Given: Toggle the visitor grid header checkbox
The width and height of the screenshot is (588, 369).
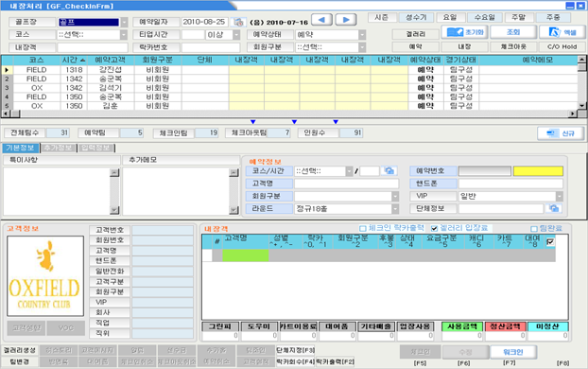Looking at the screenshot, I should coord(550,242).
